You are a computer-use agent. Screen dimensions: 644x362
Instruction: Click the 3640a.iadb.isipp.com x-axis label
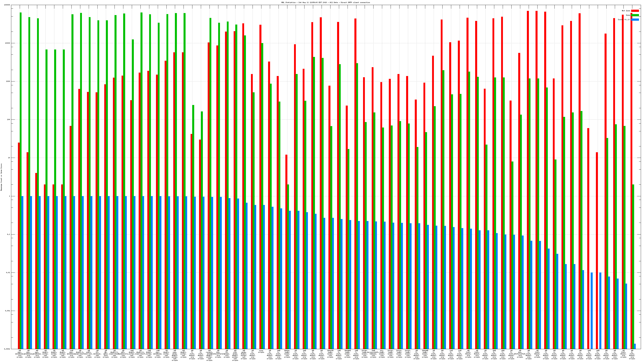[287, 354]
